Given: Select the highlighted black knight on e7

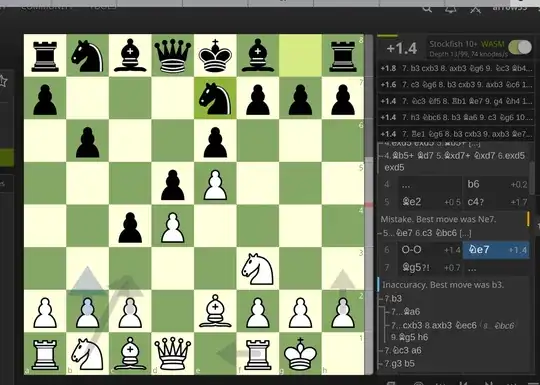Looking at the screenshot, I should coord(215,98).
